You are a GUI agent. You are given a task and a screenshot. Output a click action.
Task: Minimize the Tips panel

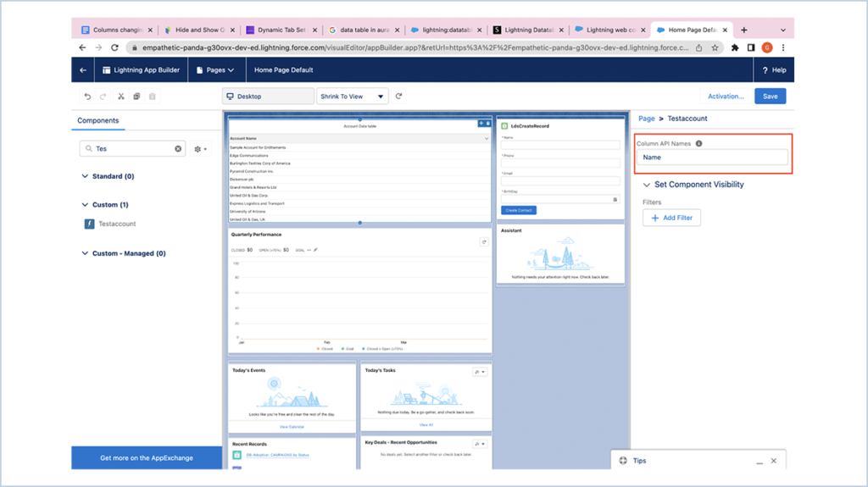pos(759,461)
